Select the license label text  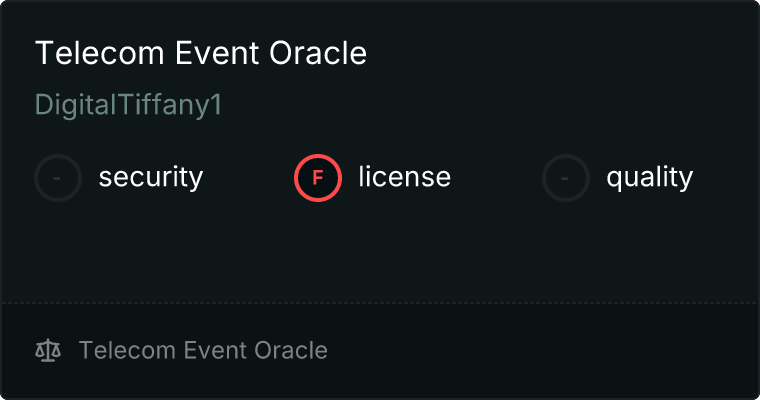[x=404, y=178]
